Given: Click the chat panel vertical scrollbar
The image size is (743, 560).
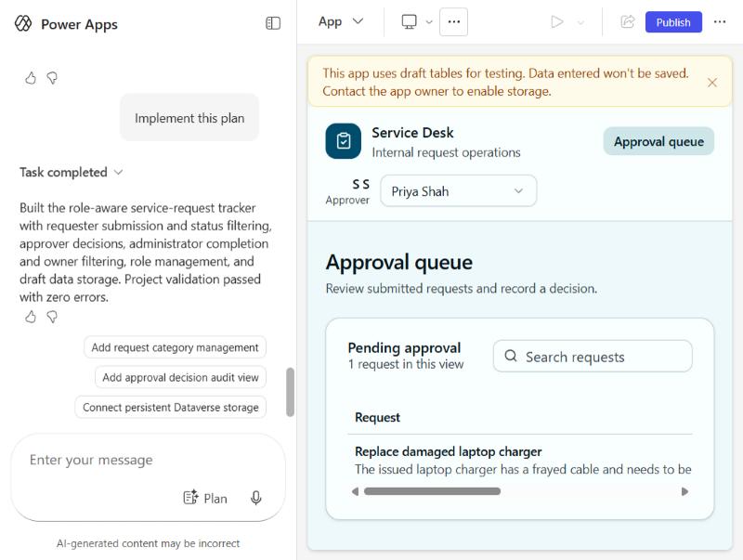Looking at the screenshot, I should coord(290,392).
